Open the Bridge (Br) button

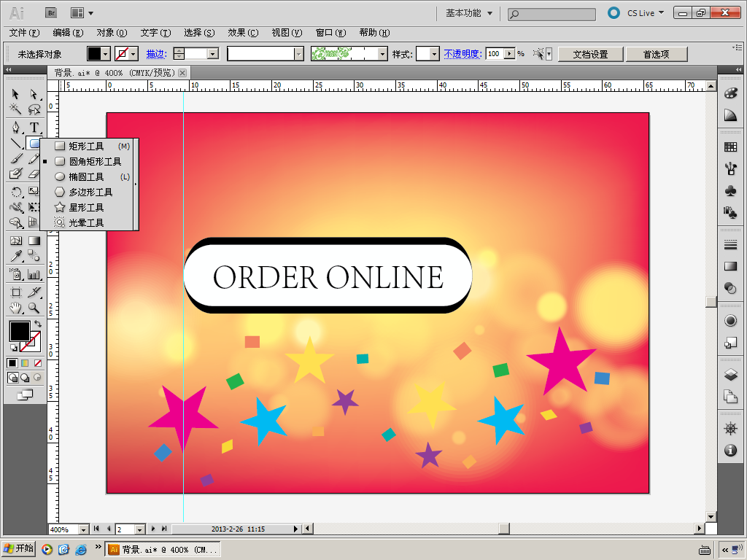pos(51,13)
